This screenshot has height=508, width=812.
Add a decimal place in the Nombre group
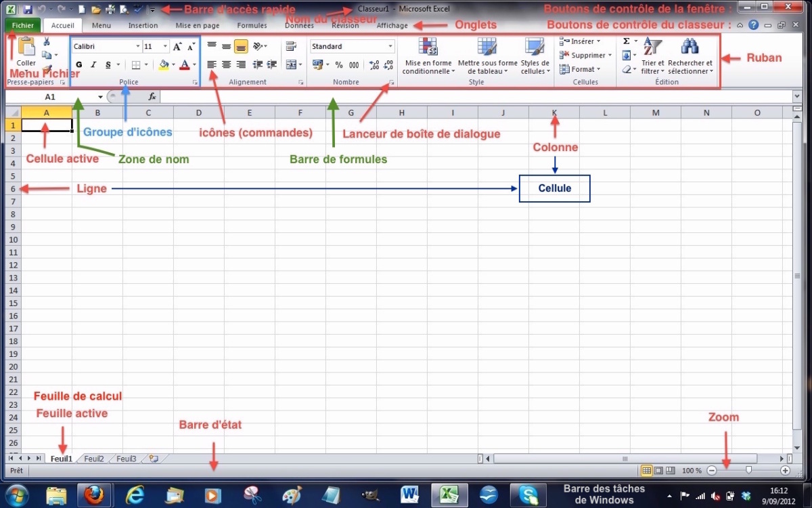374,65
